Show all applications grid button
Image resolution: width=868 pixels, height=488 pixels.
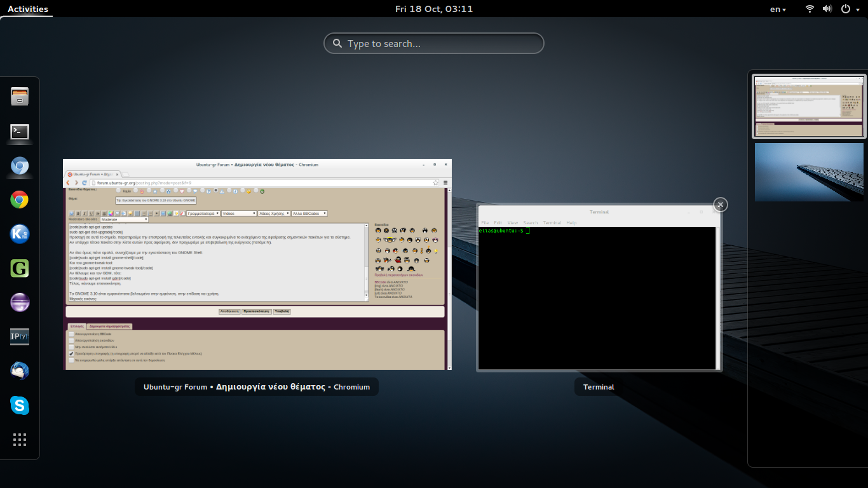pos(20,440)
